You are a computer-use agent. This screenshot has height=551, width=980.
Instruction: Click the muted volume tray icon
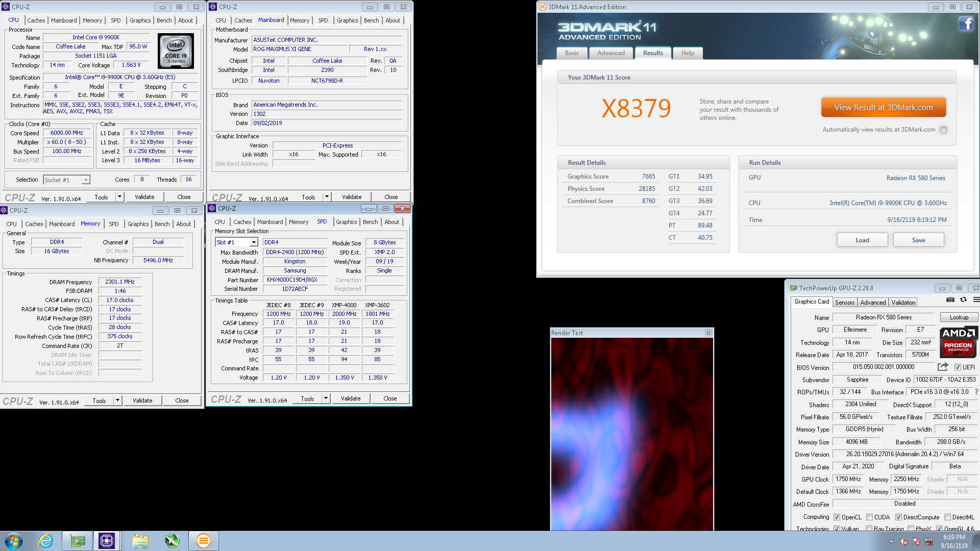(x=903, y=542)
